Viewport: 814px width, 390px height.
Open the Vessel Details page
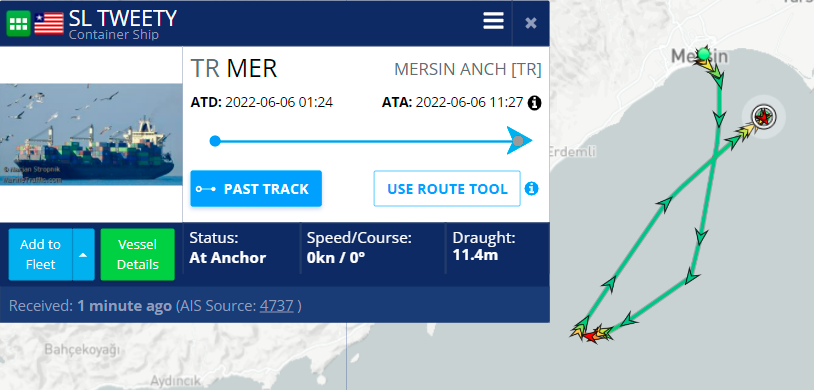click(138, 254)
